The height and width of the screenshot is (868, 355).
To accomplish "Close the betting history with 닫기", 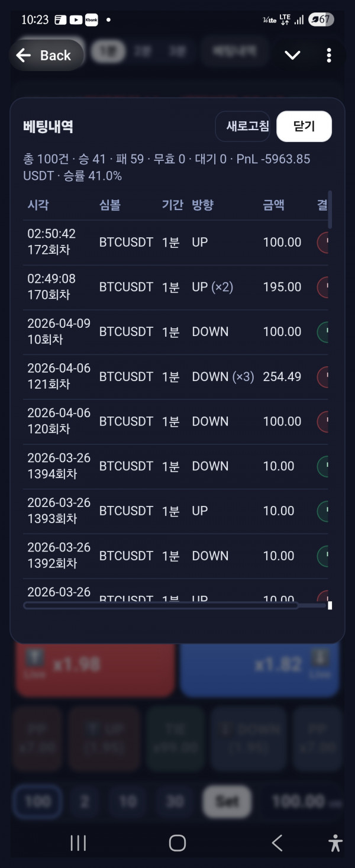I will coord(304,126).
